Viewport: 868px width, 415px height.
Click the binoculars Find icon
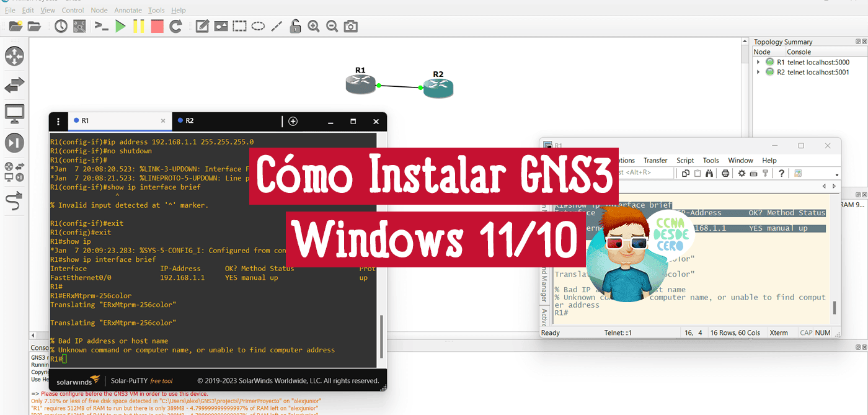tap(709, 173)
